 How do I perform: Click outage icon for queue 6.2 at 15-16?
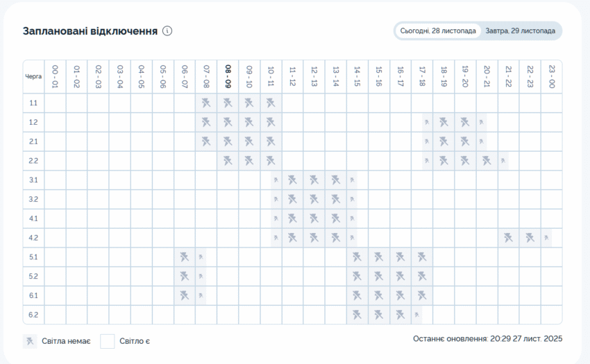coord(378,315)
